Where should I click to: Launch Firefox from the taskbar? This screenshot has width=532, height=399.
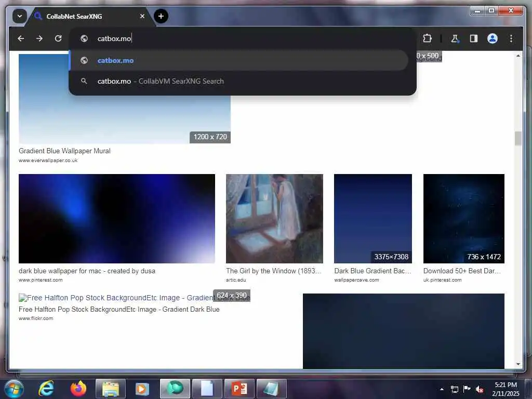[78, 389]
